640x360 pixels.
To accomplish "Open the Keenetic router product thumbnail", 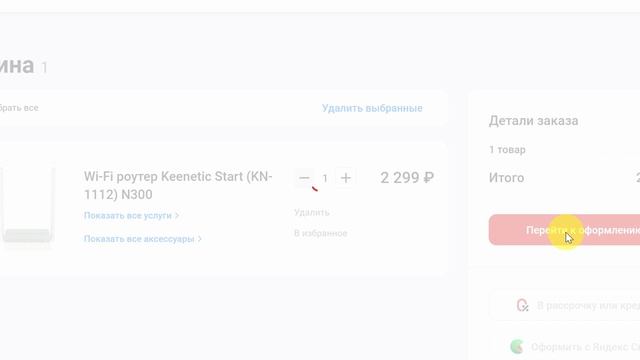I will coord(27,205).
